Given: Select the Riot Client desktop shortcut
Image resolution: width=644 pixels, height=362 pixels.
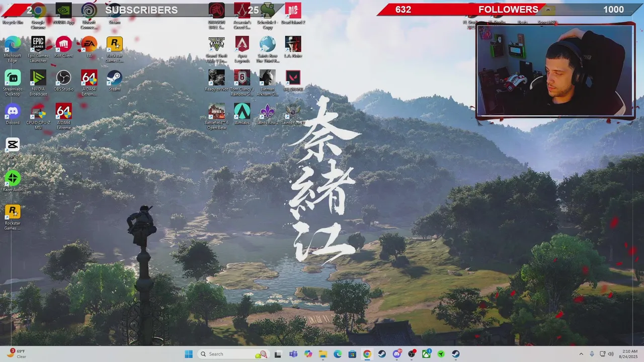Looking at the screenshot, I should tap(63, 47).
